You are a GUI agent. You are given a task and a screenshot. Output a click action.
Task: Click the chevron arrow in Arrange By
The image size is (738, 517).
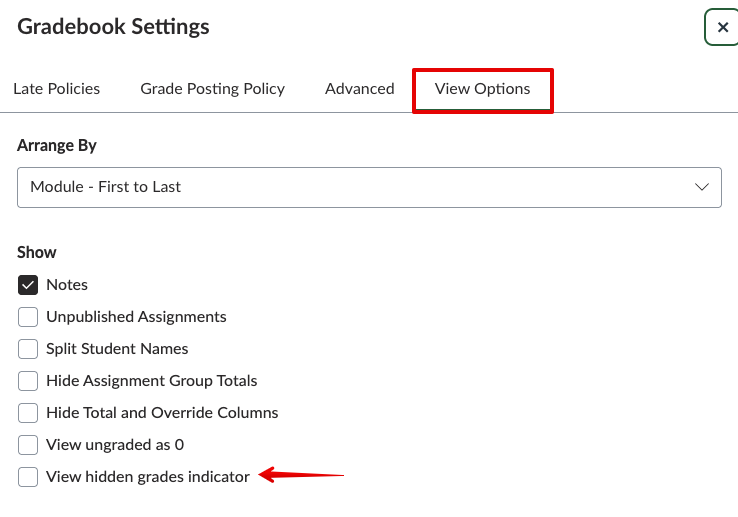coord(702,187)
